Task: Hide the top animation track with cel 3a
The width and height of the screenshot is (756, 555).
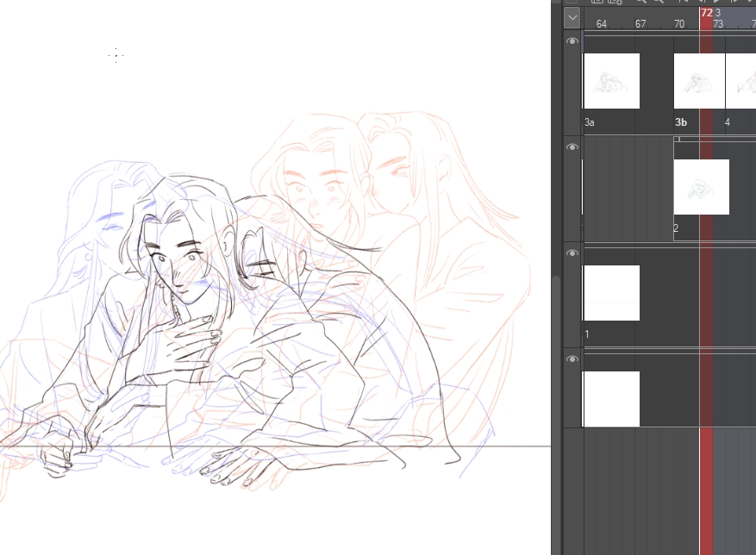Action: (572, 41)
